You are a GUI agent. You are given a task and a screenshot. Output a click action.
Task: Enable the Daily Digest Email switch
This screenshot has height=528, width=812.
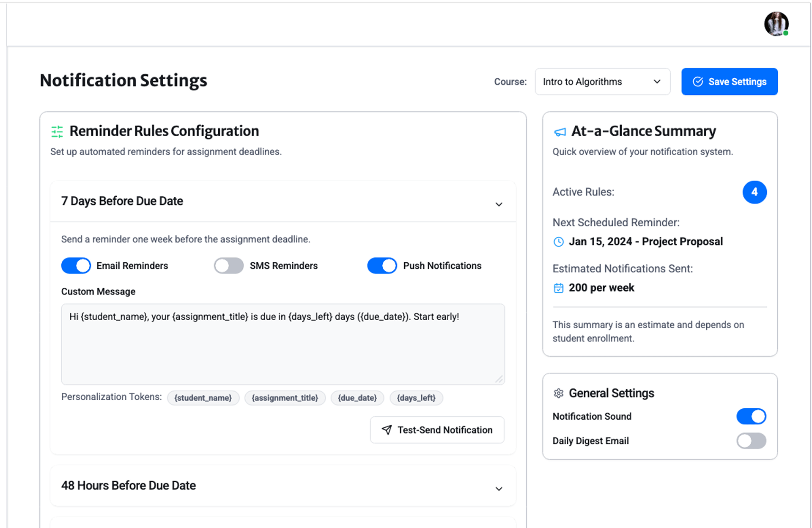(x=751, y=441)
